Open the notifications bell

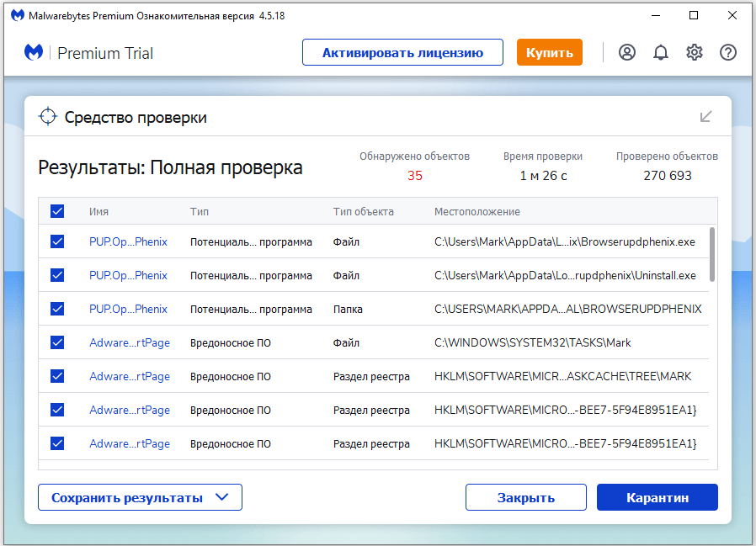(661, 52)
